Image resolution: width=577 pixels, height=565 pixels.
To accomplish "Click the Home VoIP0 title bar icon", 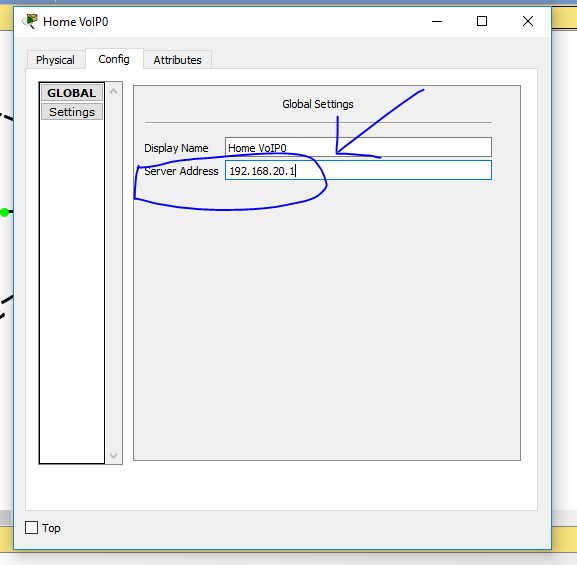I will click(x=30, y=21).
